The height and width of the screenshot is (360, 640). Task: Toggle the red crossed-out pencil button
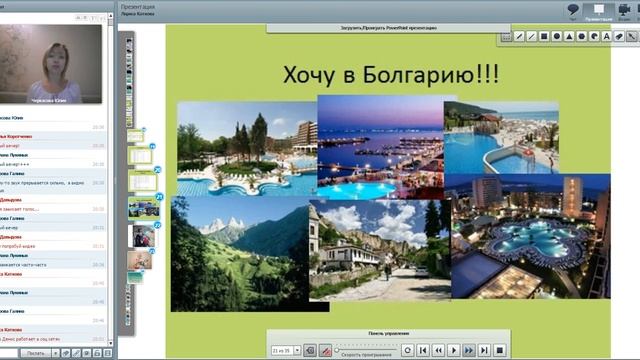tap(325, 350)
